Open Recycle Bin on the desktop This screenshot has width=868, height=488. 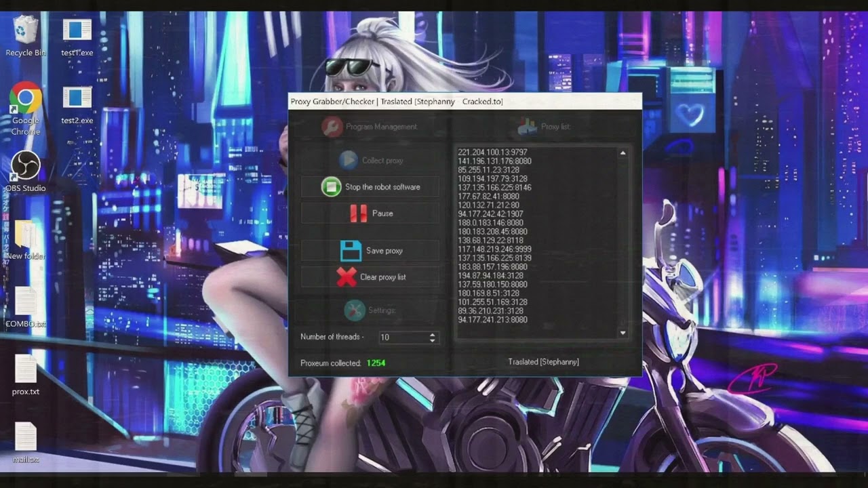tap(26, 37)
